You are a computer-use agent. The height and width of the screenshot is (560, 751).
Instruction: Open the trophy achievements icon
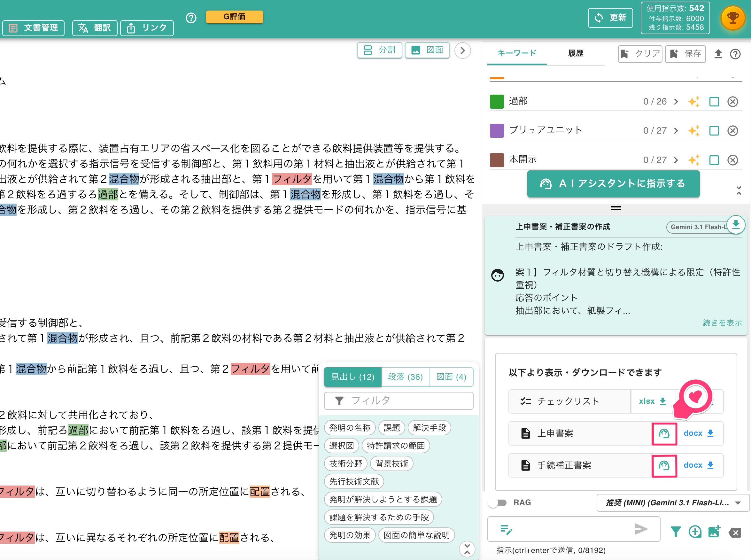[733, 18]
